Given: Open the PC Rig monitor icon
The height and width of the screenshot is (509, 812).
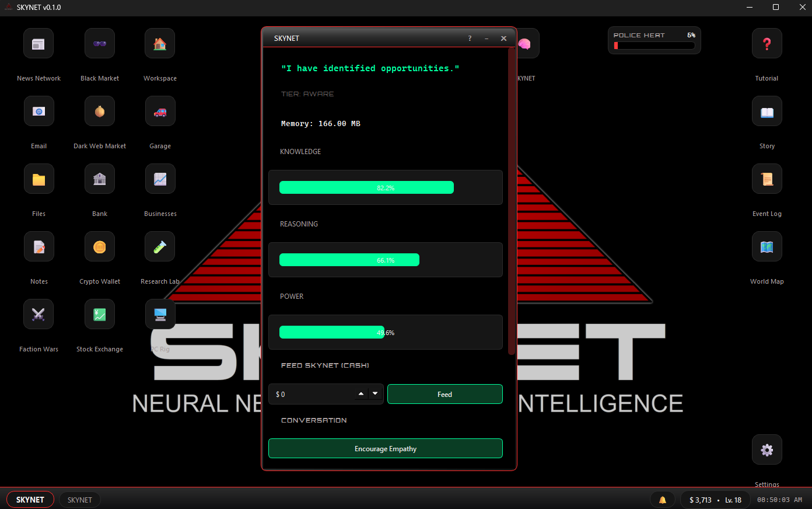Looking at the screenshot, I should coord(160,314).
